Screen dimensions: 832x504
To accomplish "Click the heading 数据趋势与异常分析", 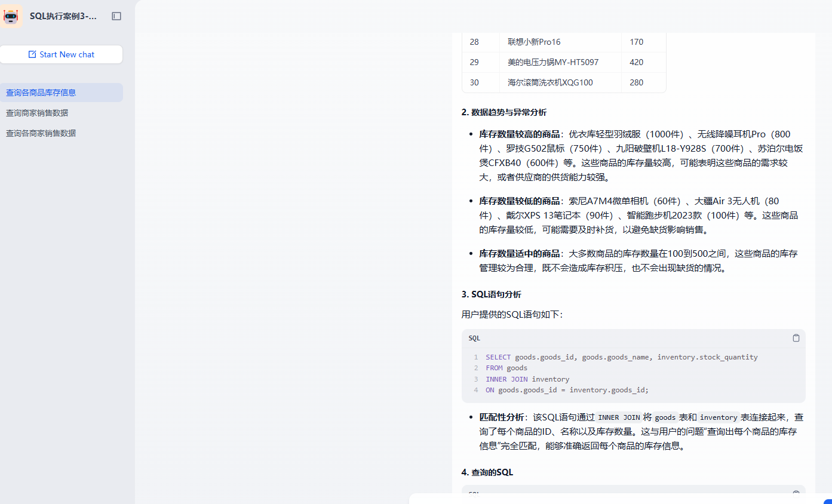I will [x=508, y=112].
